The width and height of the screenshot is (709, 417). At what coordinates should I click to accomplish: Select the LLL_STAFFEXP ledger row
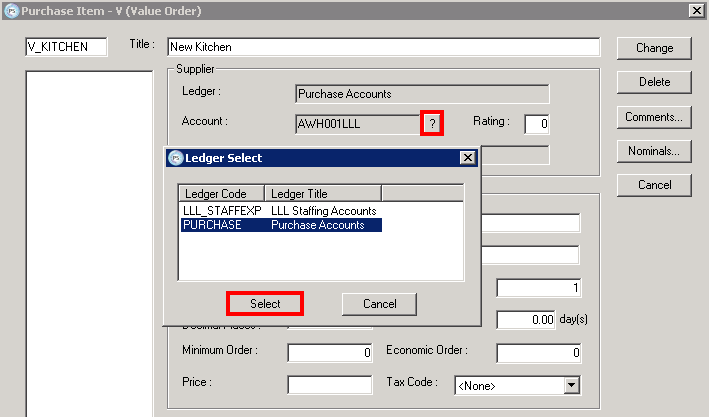(280, 211)
